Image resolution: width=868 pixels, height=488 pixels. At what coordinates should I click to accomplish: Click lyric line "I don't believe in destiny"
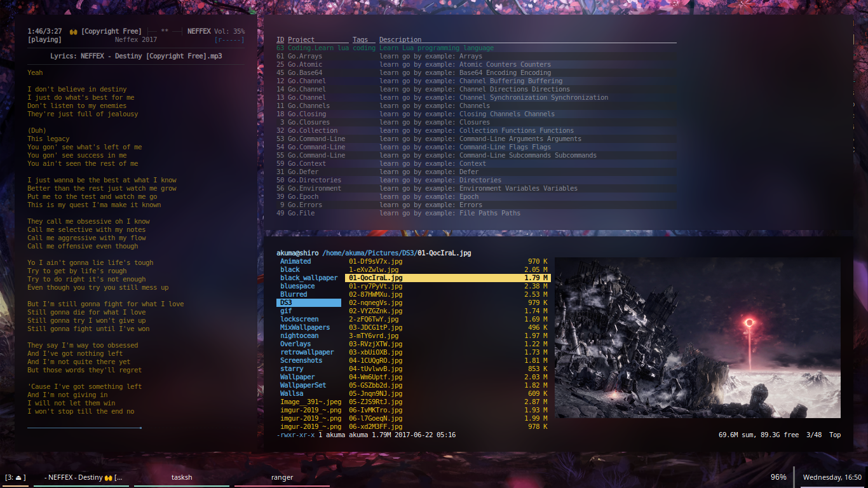(77, 89)
